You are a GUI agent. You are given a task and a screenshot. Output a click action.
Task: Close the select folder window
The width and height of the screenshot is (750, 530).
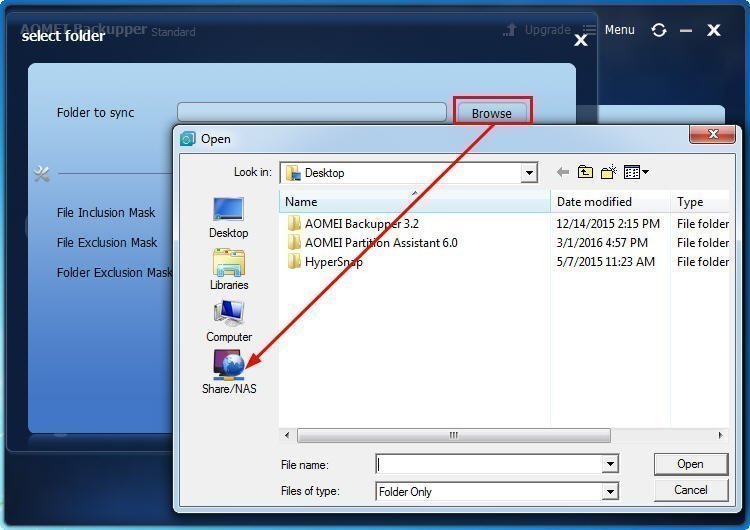click(x=581, y=40)
